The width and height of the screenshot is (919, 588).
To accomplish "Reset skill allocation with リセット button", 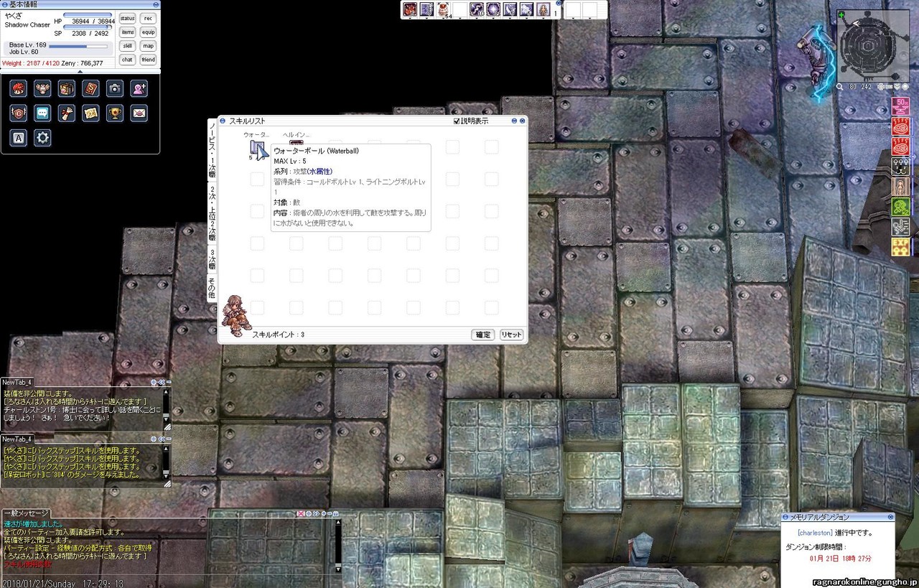I will [x=512, y=335].
